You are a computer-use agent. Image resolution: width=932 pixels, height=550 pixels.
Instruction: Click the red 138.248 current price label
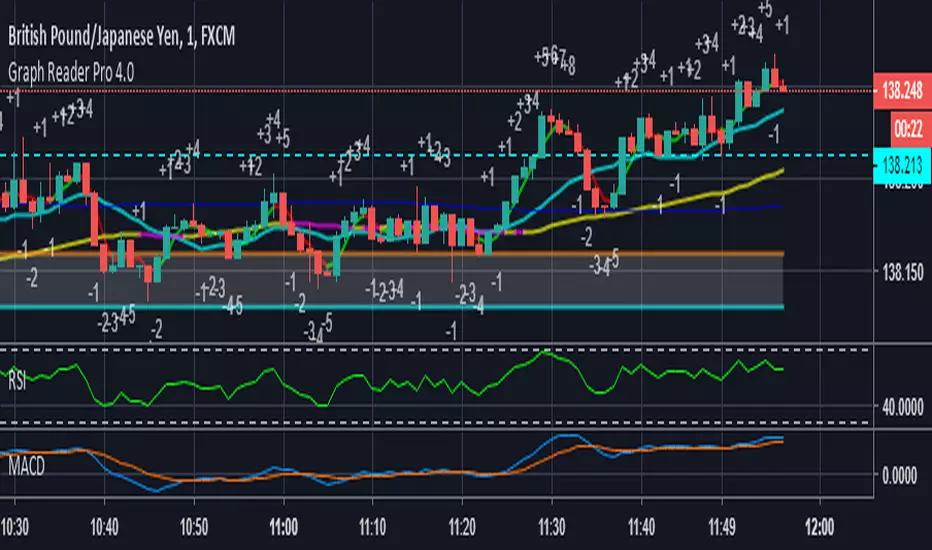[902, 91]
